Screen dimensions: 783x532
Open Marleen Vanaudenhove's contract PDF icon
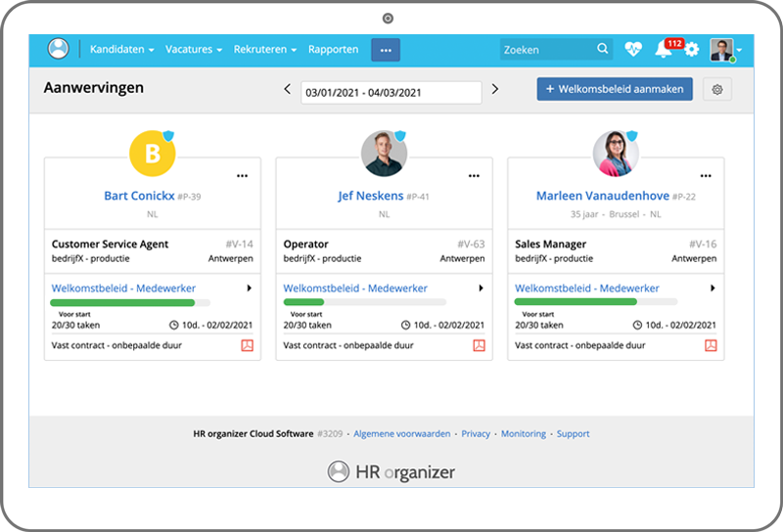712,345
